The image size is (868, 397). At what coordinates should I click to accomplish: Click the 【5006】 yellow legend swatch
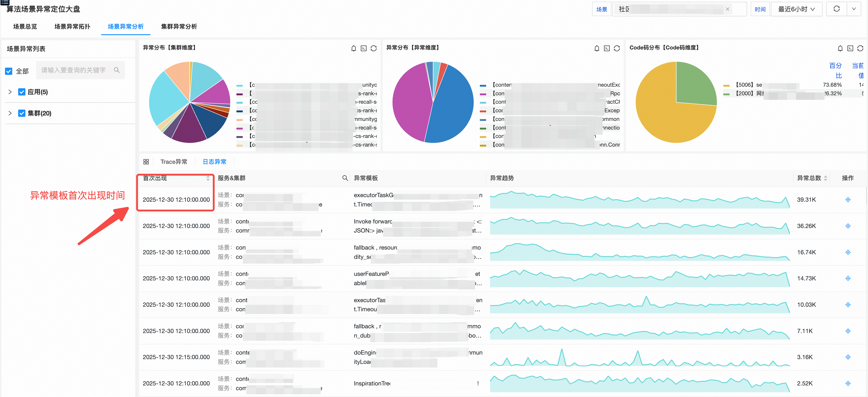tap(726, 85)
